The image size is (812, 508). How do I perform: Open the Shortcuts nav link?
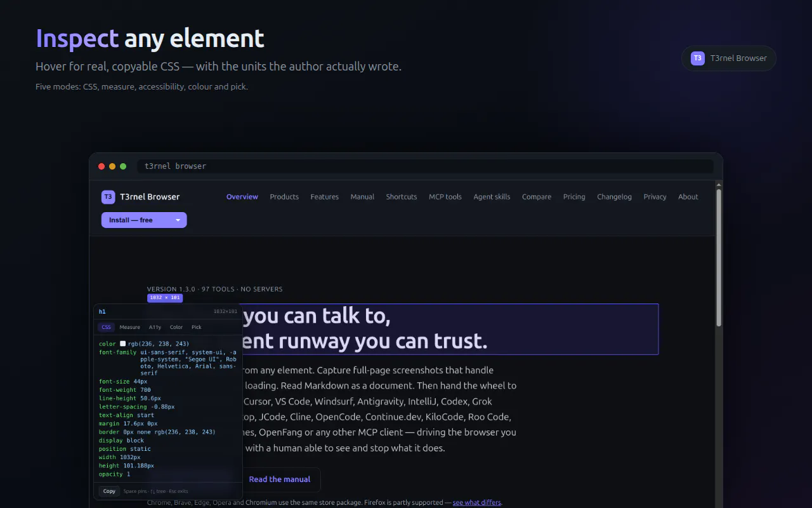(402, 197)
